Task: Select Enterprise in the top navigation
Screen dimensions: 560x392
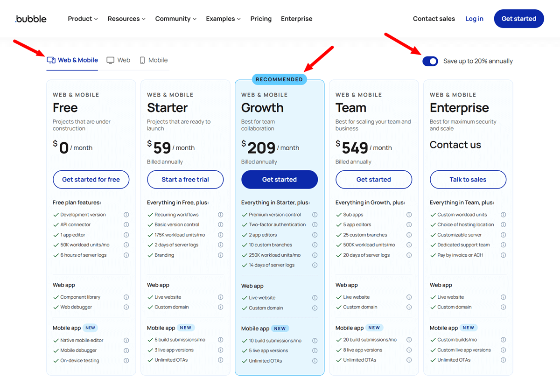Action: pyautogui.click(x=296, y=19)
